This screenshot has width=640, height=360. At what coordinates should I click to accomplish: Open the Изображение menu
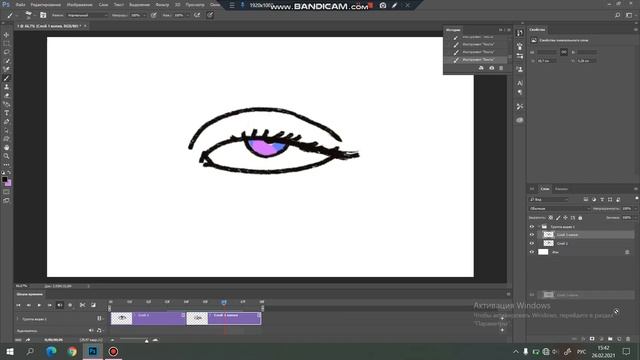80,4
